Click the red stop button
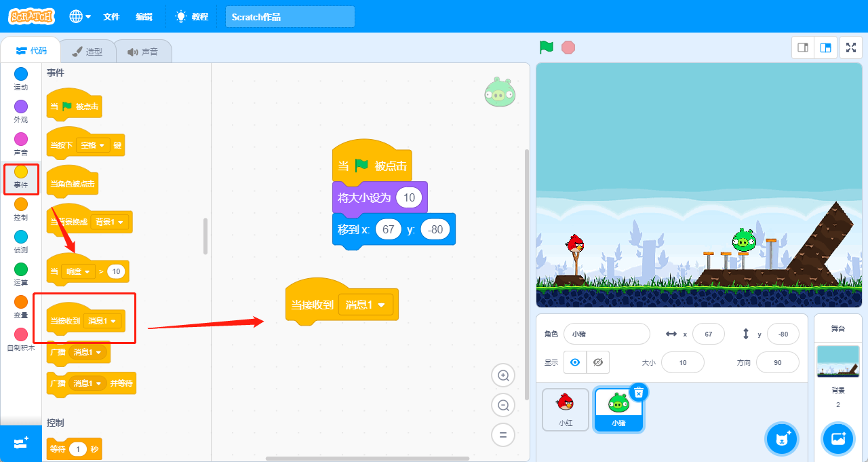Viewport: 868px width, 462px height. [x=568, y=47]
